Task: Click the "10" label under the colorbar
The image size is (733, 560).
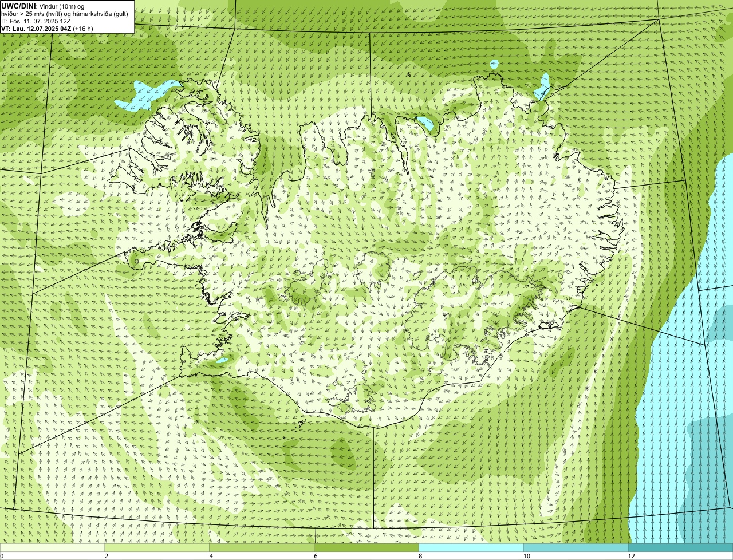Action: pyautogui.click(x=526, y=556)
